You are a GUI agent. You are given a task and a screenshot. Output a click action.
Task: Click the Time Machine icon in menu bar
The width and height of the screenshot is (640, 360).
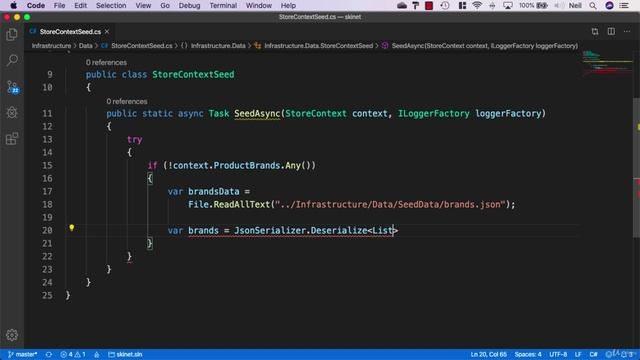pyautogui.click(x=445, y=5)
